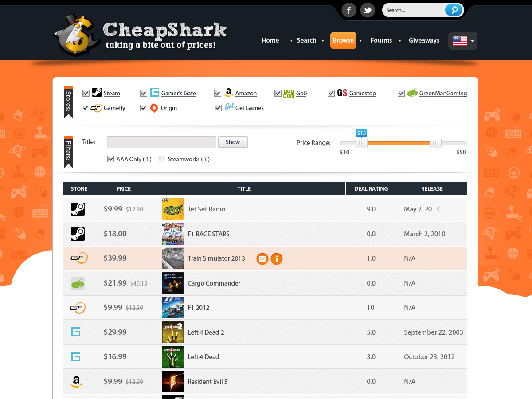
Task: Click the Left 4 Dead 2 cover thumbnail
Action: point(172,332)
